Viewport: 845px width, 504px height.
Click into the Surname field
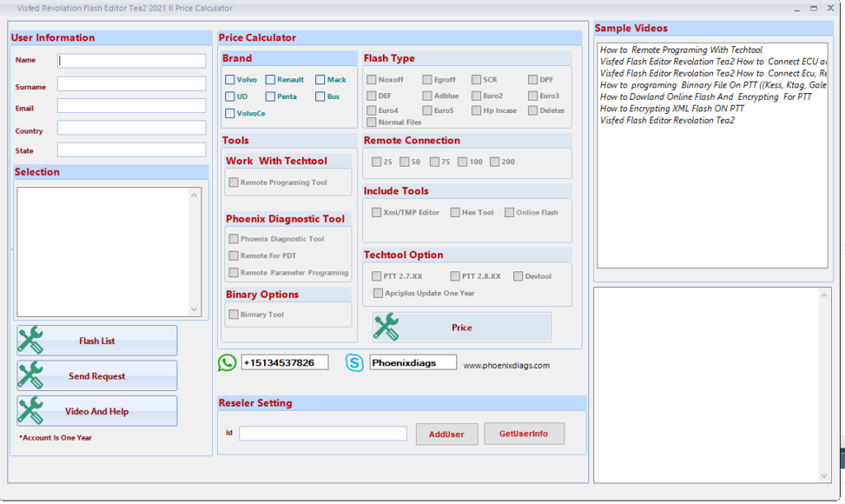[x=131, y=83]
